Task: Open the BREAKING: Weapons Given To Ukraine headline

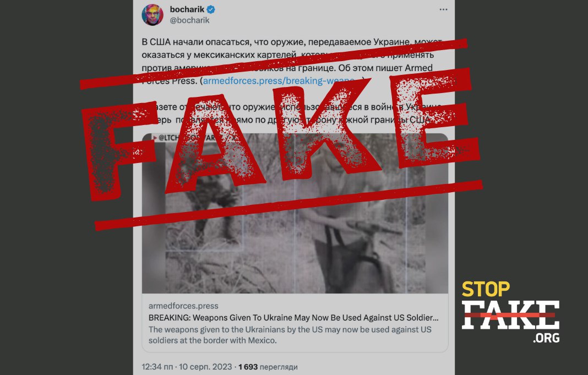Action: 293,318
